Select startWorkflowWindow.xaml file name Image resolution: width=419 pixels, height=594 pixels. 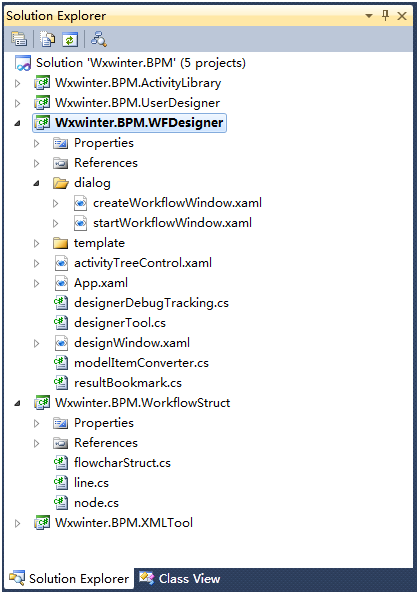(x=172, y=223)
